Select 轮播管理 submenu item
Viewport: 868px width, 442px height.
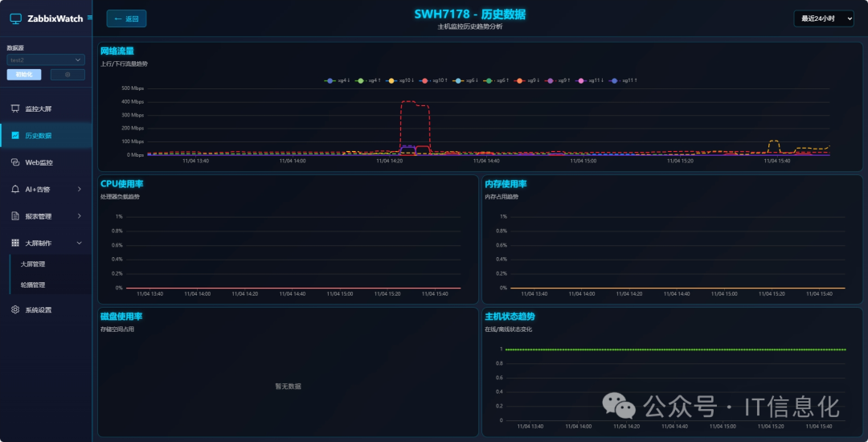tap(33, 284)
